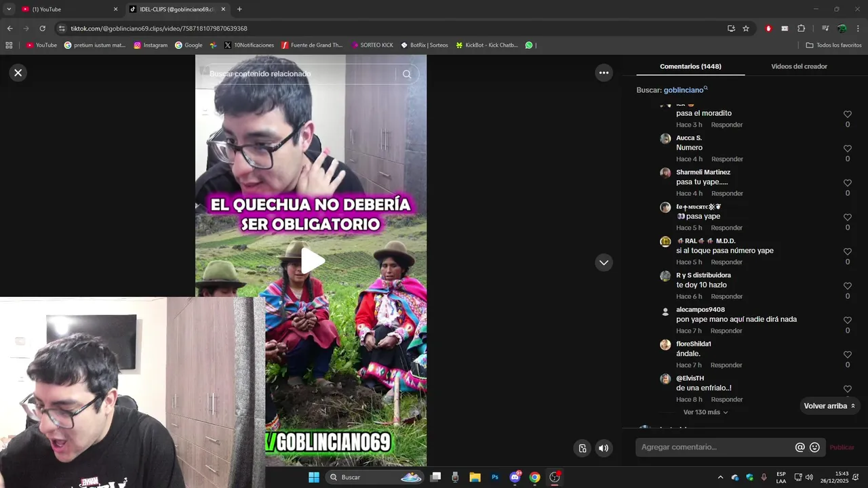The height and width of the screenshot is (488, 868).
Task: Click the 'Agregar comentario...' input box
Action: pos(715,447)
